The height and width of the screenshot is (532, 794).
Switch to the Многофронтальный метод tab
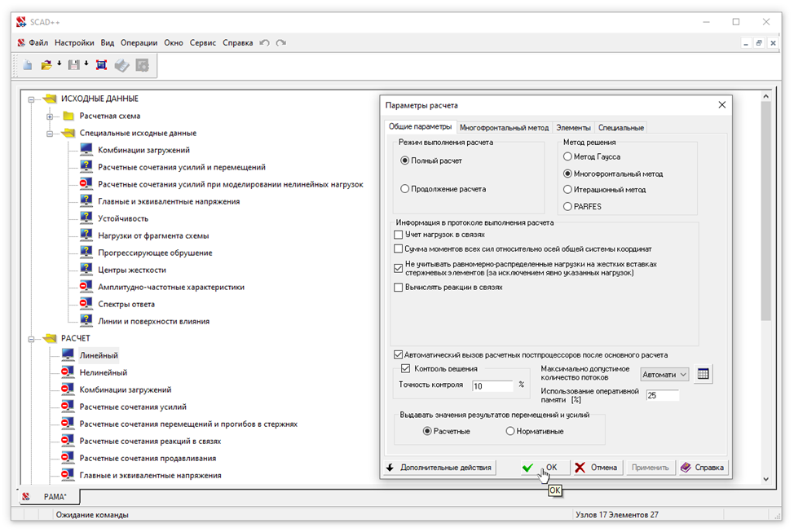point(504,128)
